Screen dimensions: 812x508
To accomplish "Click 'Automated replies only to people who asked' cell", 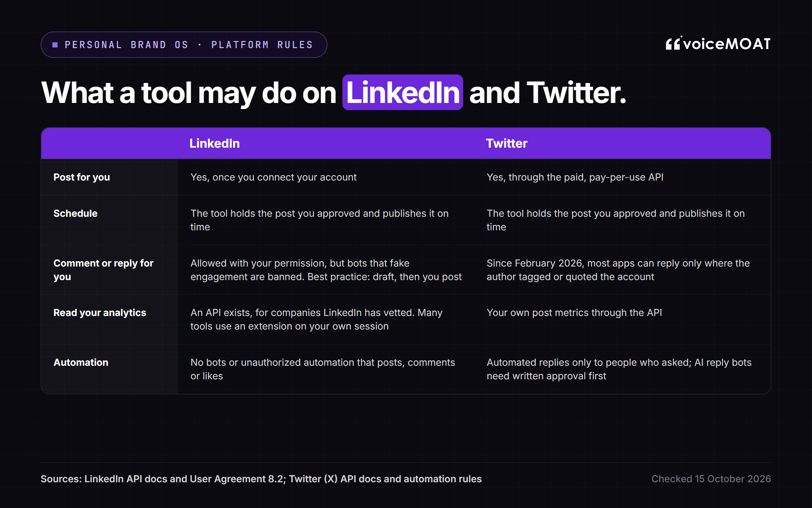I will click(619, 369).
